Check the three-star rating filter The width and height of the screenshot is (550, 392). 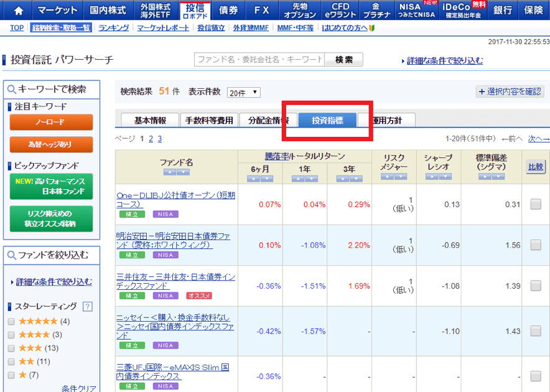coord(11,348)
